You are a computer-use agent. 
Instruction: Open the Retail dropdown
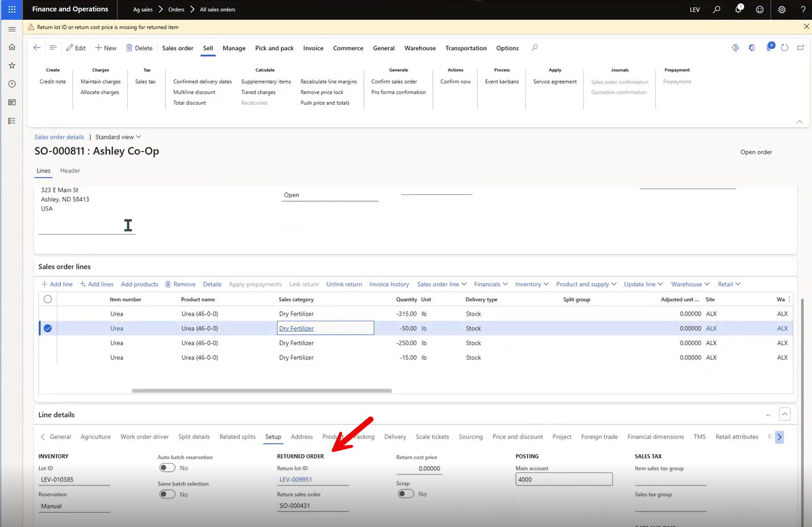pos(729,284)
